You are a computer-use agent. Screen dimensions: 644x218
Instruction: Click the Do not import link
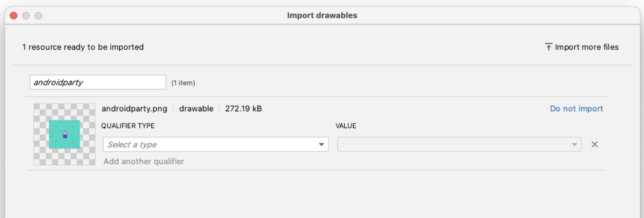coord(576,109)
